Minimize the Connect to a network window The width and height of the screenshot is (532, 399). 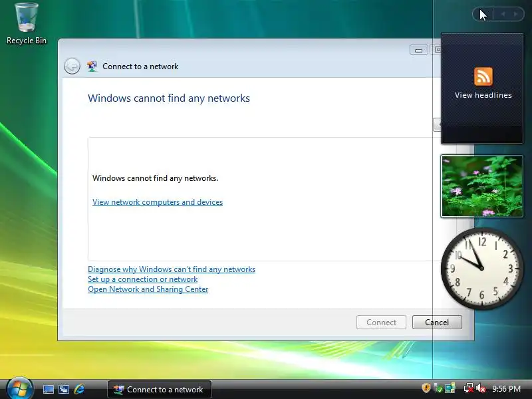[419, 50]
